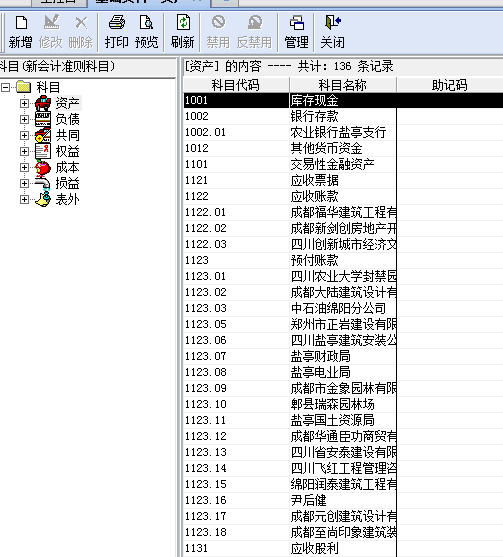Image resolution: width=503 pixels, height=557 pixels.
Task: Select the 科目 root tree label
Action: pyautogui.click(x=48, y=87)
